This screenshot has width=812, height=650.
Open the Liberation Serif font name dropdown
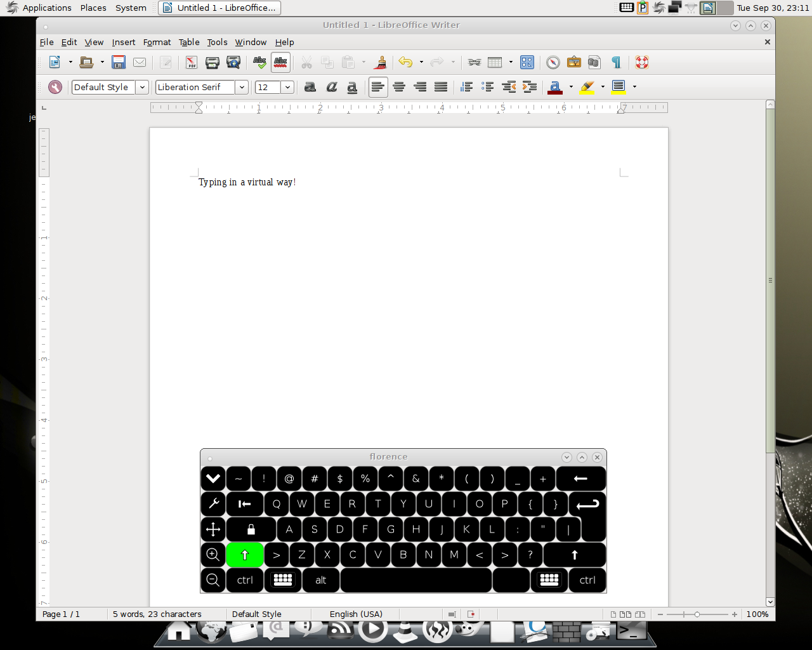point(242,87)
